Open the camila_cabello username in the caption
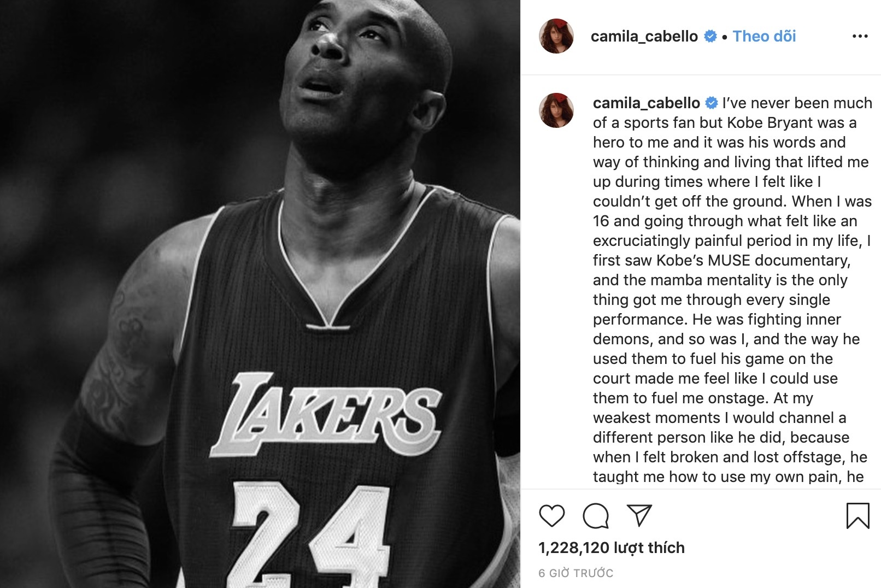The image size is (881, 588). click(x=646, y=103)
